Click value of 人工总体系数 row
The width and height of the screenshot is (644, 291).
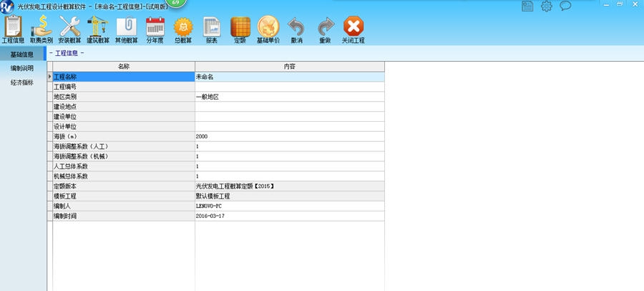coord(290,166)
